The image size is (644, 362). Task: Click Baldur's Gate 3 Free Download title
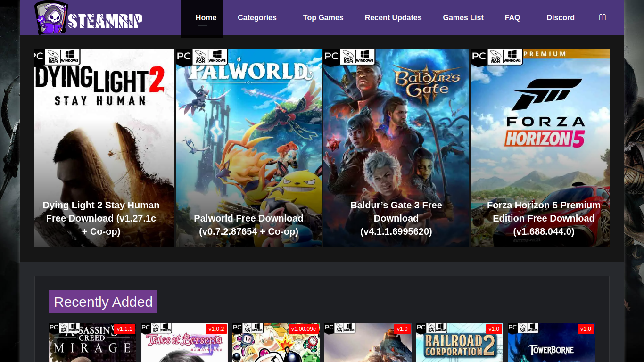click(396, 218)
